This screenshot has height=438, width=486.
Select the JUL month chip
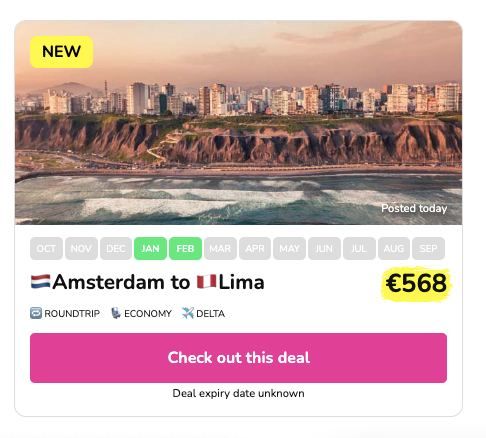pos(359,248)
